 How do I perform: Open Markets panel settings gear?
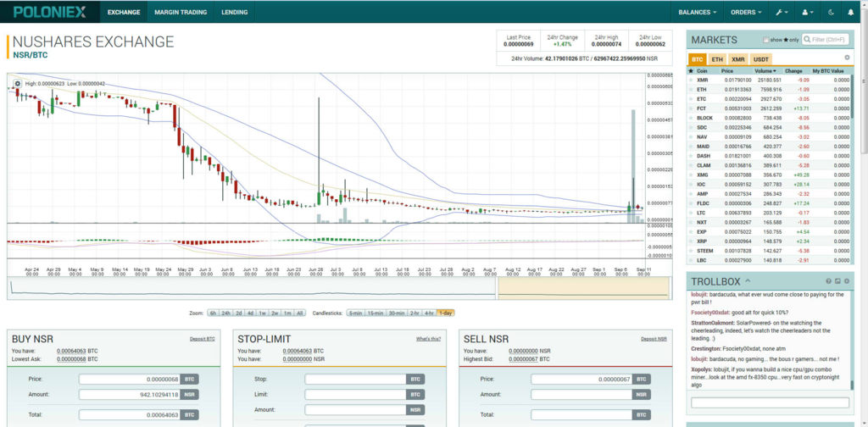coord(847,58)
